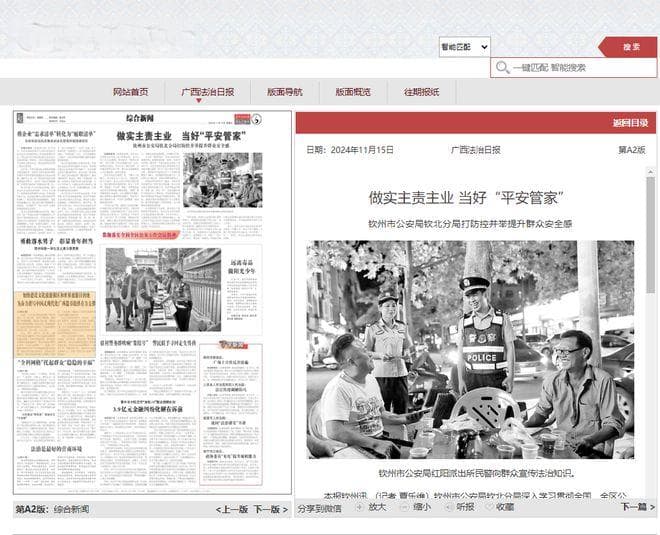The width and height of the screenshot is (660, 535).
Task: Click the 放大 zoom-in label
Action: click(x=377, y=507)
